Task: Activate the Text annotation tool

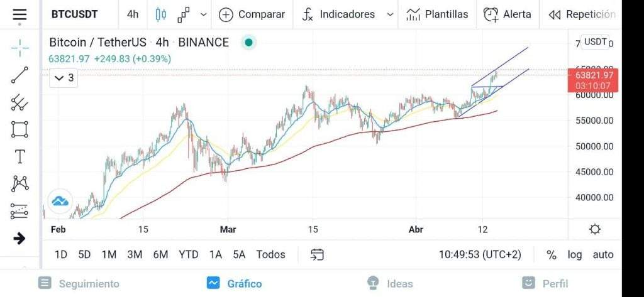Action: coord(19,156)
